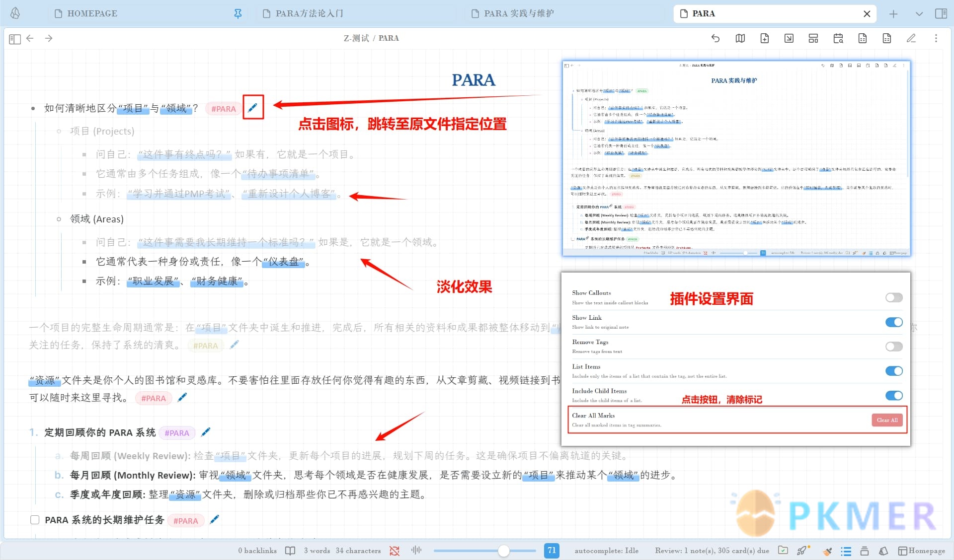Click autocomplete: Idle status text
The height and width of the screenshot is (560, 954).
(607, 551)
